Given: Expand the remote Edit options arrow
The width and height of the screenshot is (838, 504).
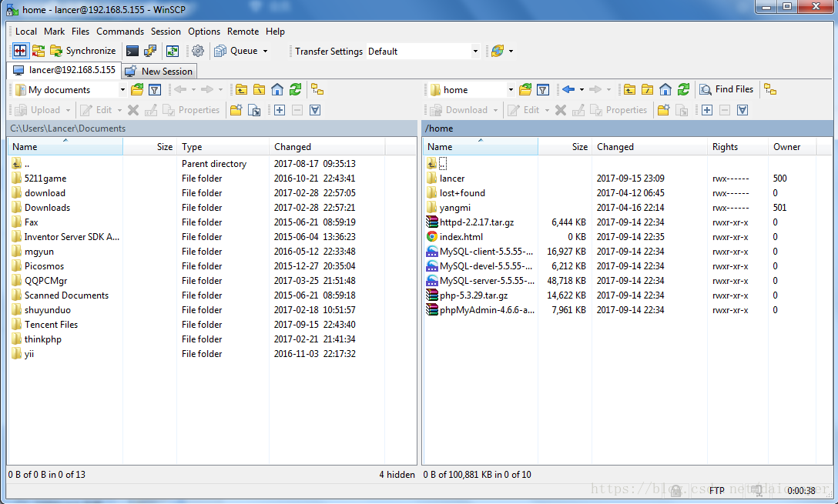Looking at the screenshot, I should tap(548, 110).
